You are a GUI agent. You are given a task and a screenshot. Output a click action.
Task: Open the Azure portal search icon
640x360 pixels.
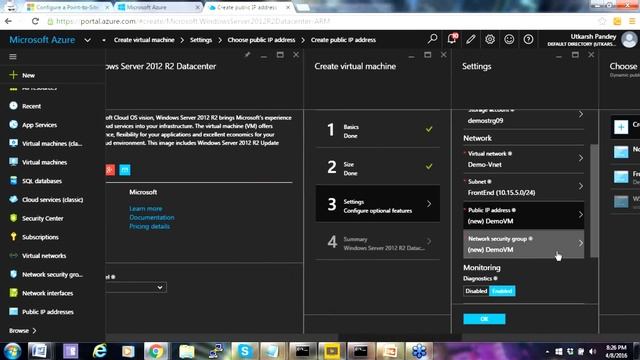coord(432,39)
